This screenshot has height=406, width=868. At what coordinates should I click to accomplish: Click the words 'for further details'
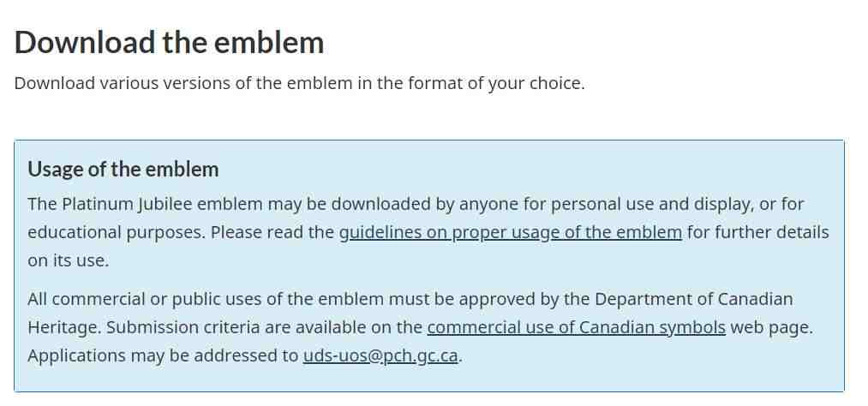(x=758, y=232)
